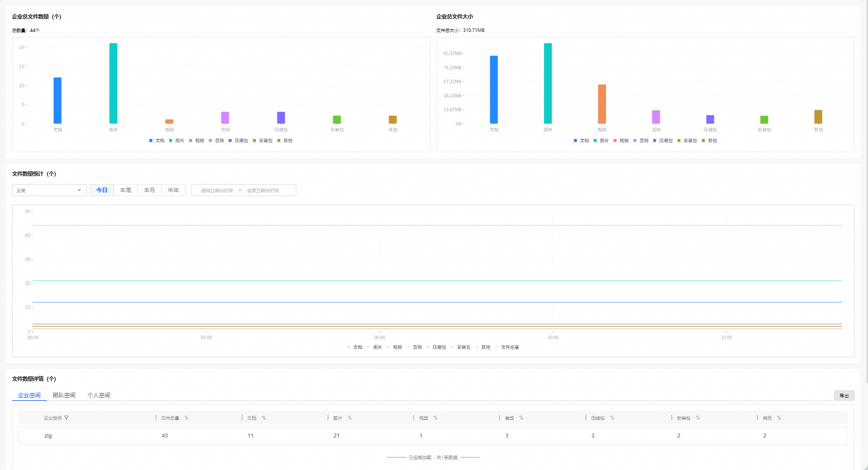Viewport: 868px width, 470px height.
Task: Click the dotted handle left of 安装包 header
Action: click(671, 418)
